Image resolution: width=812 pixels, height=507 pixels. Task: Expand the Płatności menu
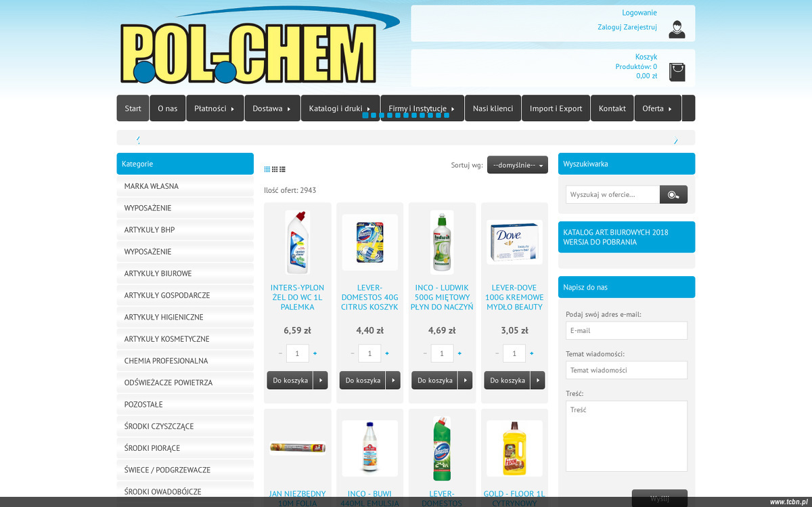[215, 108]
